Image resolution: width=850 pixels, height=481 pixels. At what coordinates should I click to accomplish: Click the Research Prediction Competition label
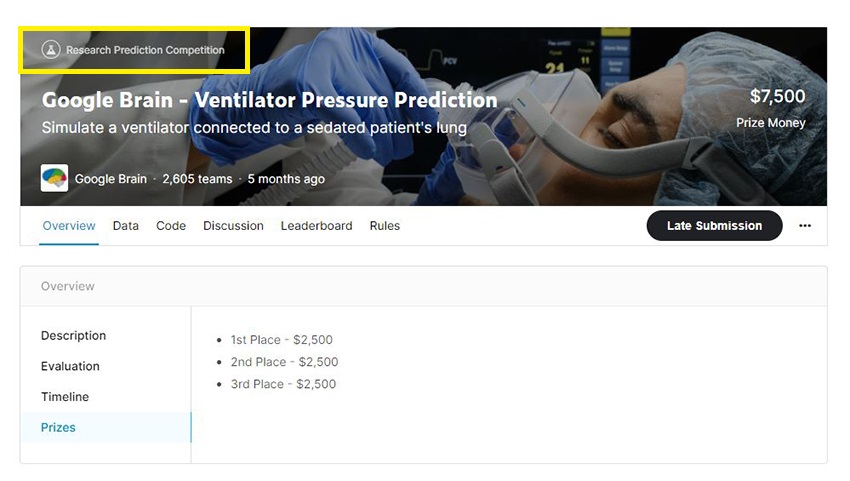(x=145, y=50)
